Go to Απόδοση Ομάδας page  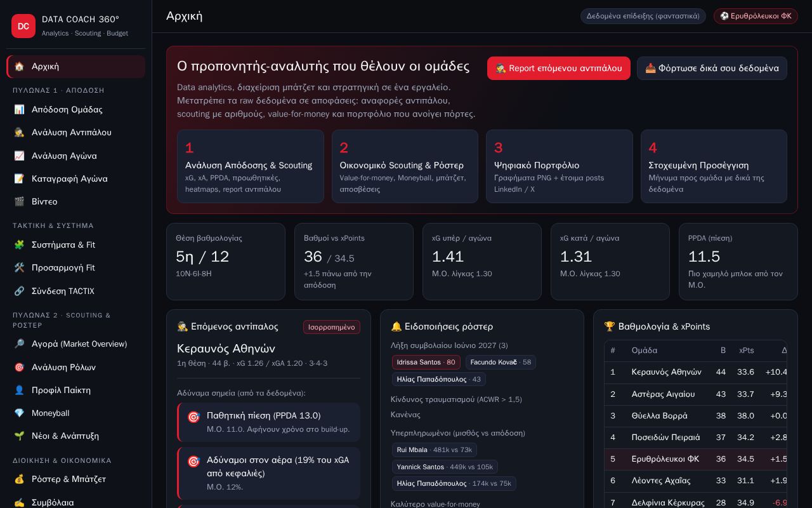75,109
